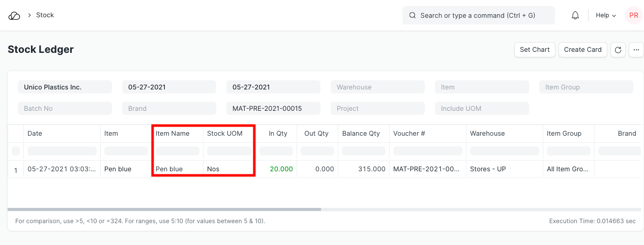Screen dimensions: 644x245
Task: Sort by the Date column header
Action: click(x=35, y=134)
